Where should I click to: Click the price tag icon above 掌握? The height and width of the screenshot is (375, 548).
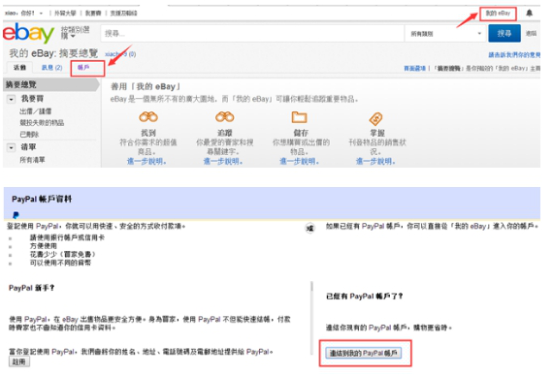point(376,118)
